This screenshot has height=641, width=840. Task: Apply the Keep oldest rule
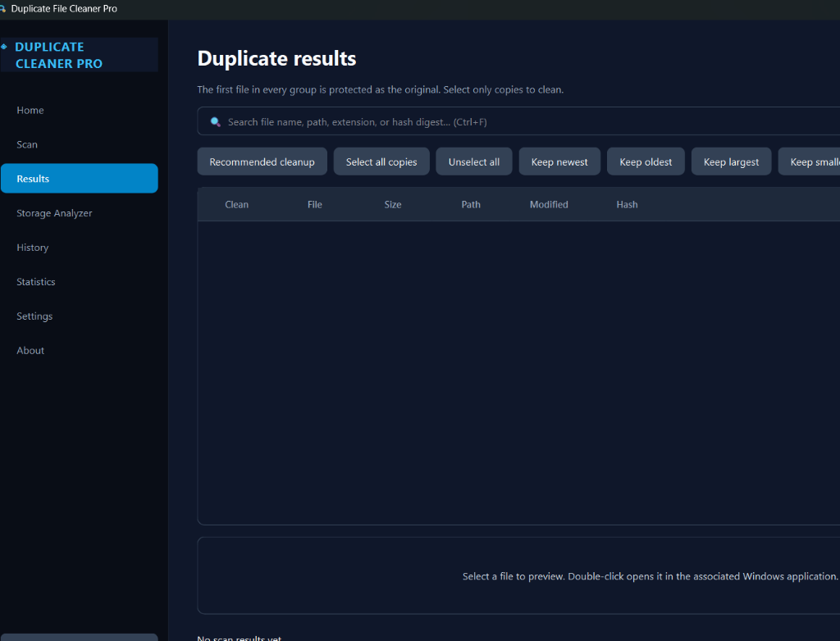(646, 161)
